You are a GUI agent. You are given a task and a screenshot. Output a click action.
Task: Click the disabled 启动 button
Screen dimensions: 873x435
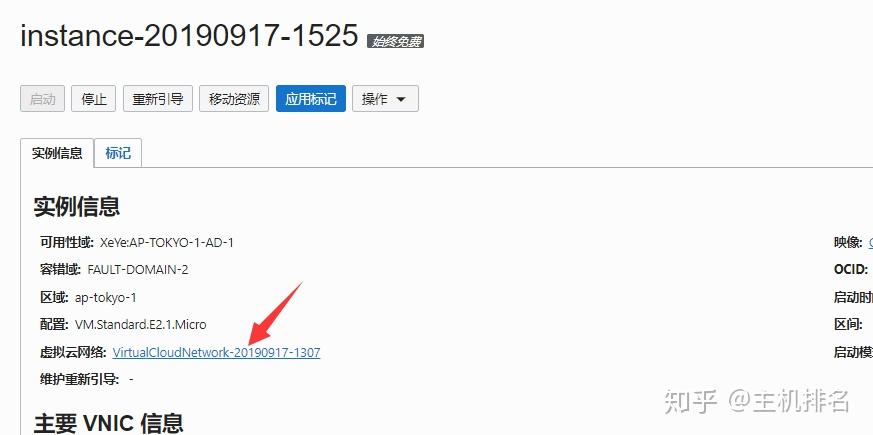click(x=42, y=99)
